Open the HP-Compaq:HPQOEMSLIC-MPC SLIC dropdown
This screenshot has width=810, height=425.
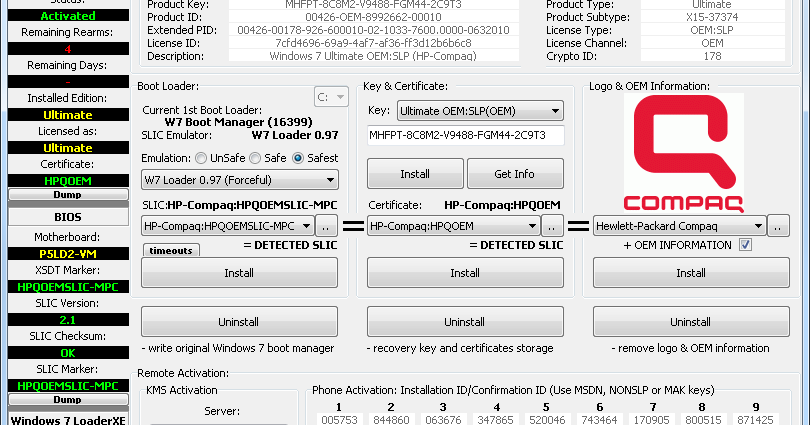(227, 226)
